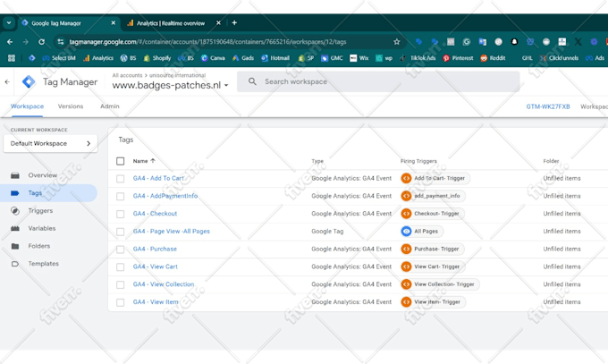This screenshot has width=608, height=364.
Task: Open the TikTok Ads bookmark
Action: (x=418, y=58)
